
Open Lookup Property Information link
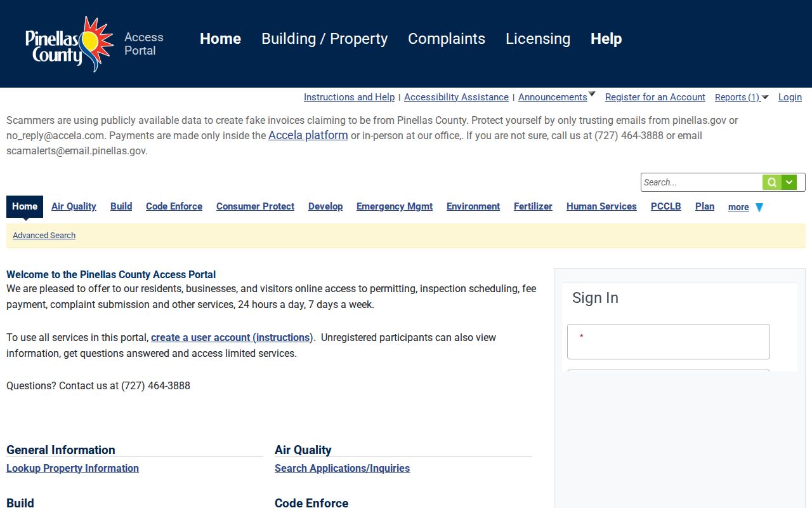(x=72, y=469)
